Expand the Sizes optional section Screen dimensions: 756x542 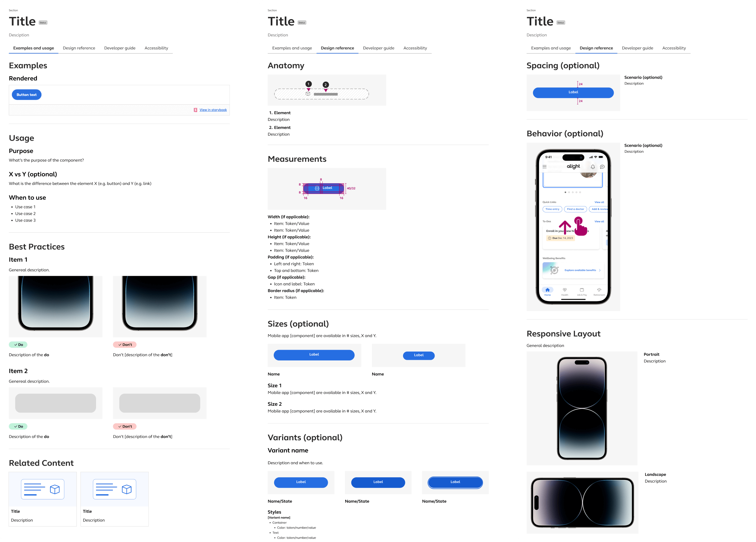click(x=298, y=323)
